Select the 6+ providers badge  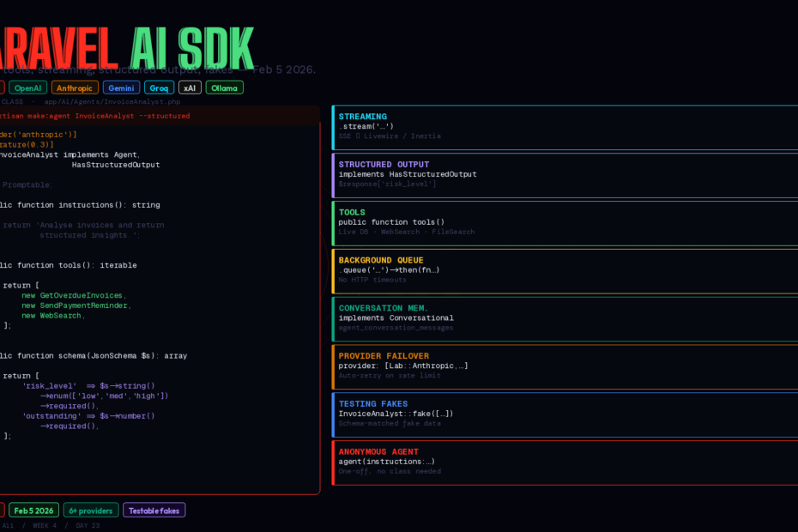[x=91, y=511]
